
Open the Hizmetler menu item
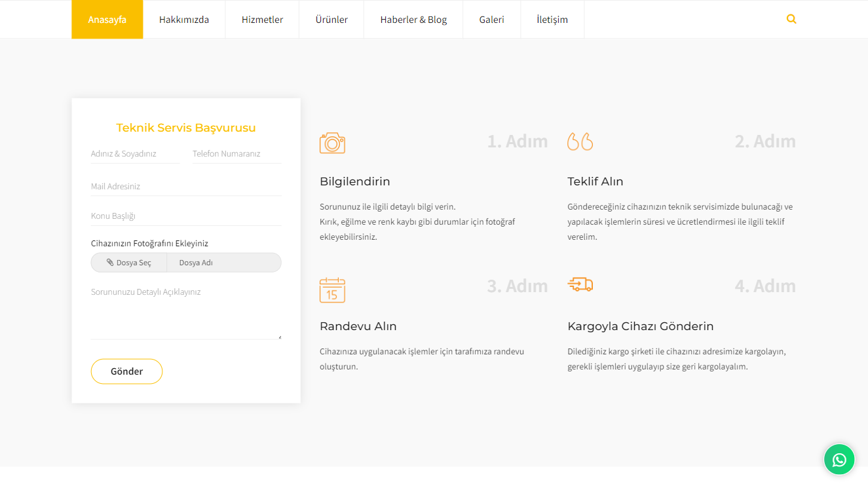click(x=262, y=20)
